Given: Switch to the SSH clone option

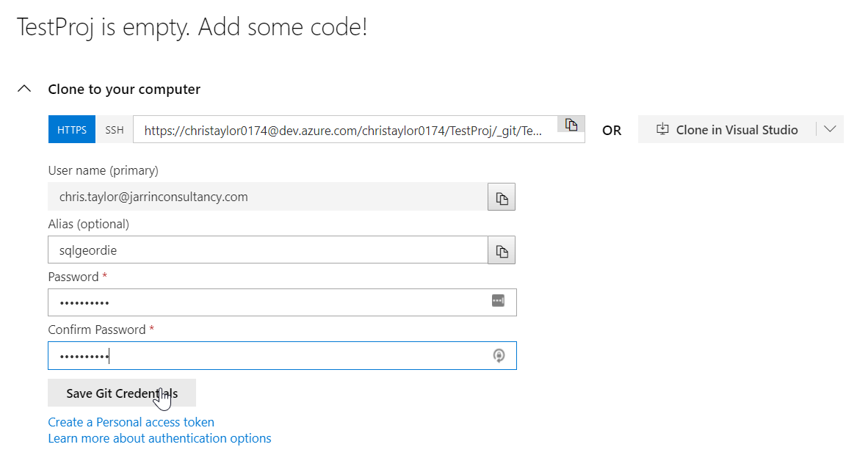Looking at the screenshot, I should click(115, 130).
